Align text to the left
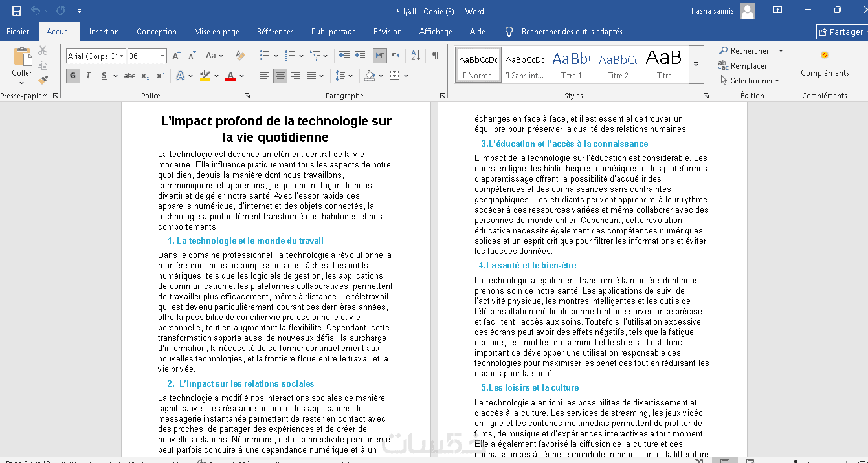 coord(264,76)
